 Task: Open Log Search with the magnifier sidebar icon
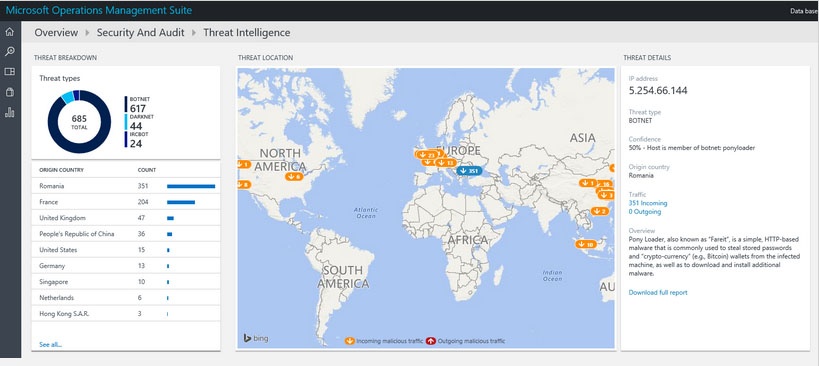[x=9, y=51]
